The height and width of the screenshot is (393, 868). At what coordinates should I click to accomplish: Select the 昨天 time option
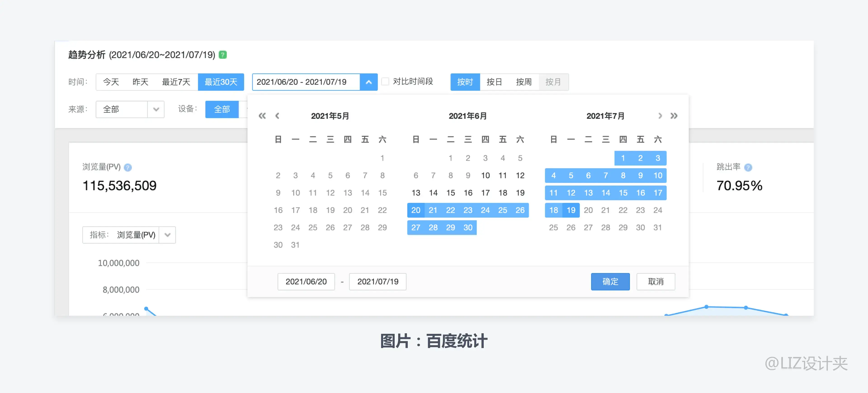click(140, 82)
